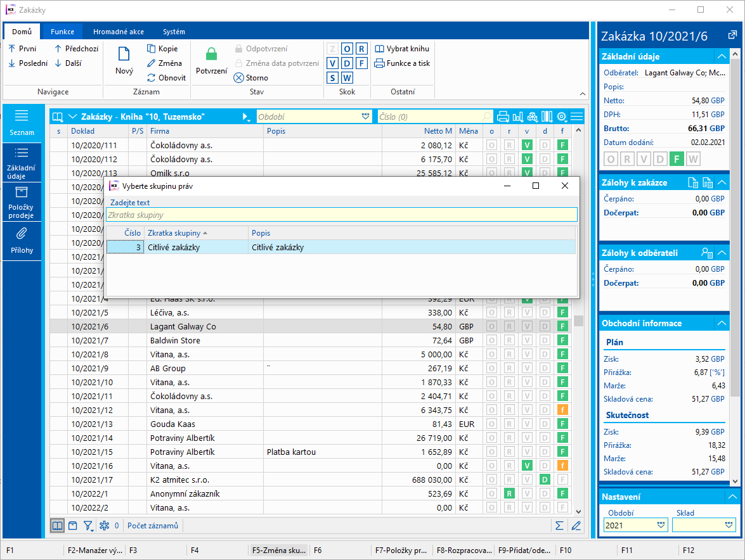Open the Sklad dropdown in Nastavení
Image resolution: width=745 pixels, height=560 pixels.
(729, 525)
